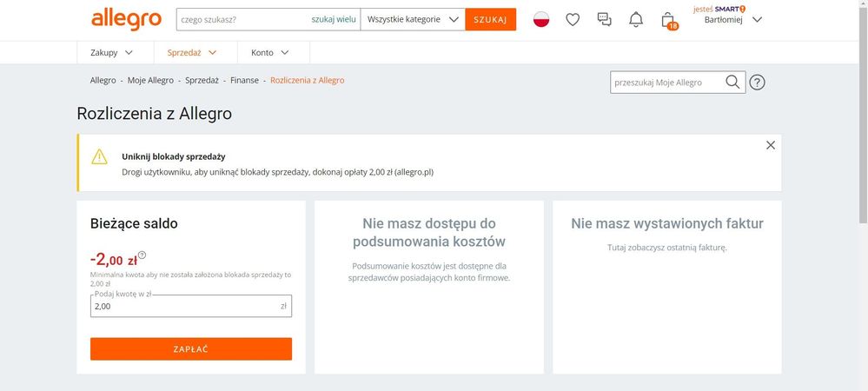
Task: Click Tutaj zobaczysz ostatnią fakturę text
Action: pyautogui.click(x=667, y=248)
